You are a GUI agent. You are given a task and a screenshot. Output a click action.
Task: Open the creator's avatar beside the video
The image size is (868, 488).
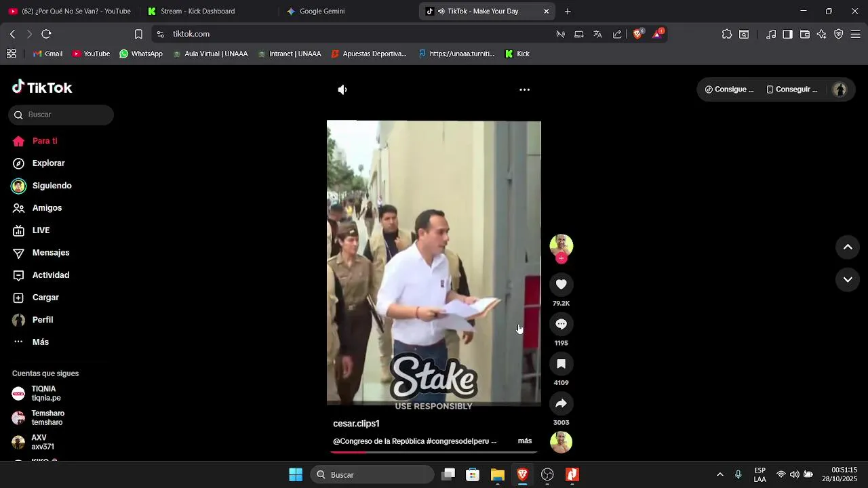[x=561, y=245]
